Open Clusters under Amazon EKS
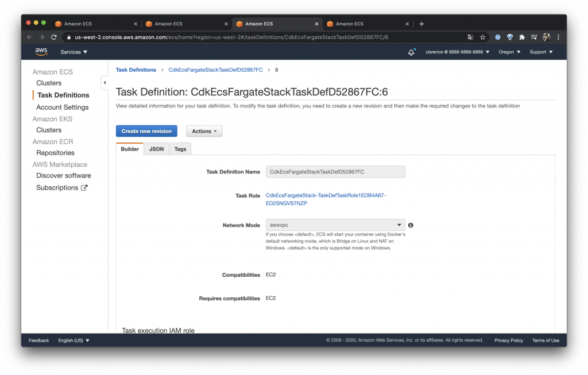Viewport: 588px width, 375px height. pos(49,130)
